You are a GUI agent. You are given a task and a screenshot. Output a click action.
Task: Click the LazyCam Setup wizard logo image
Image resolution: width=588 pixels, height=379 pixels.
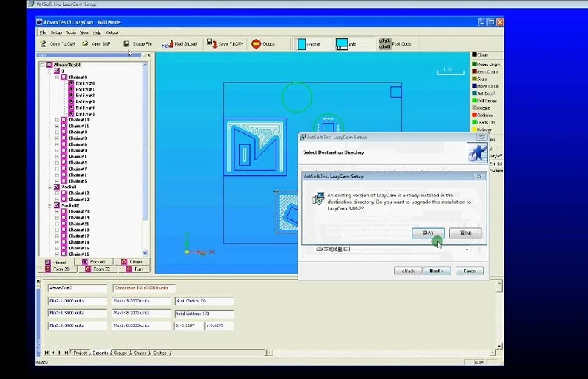pos(477,152)
